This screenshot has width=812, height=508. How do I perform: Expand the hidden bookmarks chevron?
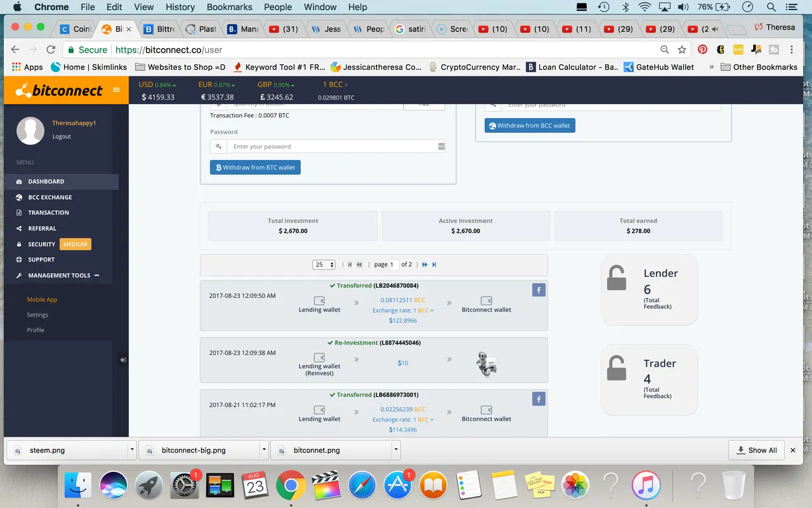tap(711, 67)
